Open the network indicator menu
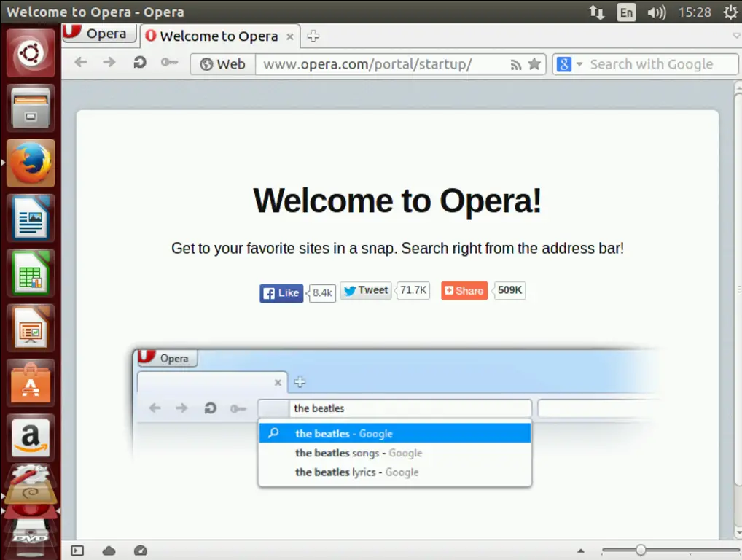The height and width of the screenshot is (560, 742). coord(596,12)
